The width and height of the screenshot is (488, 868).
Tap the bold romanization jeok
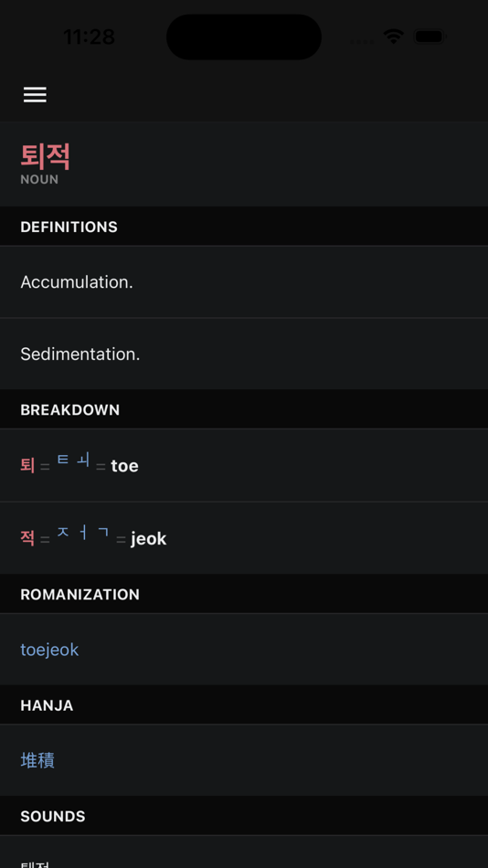pyautogui.click(x=148, y=539)
